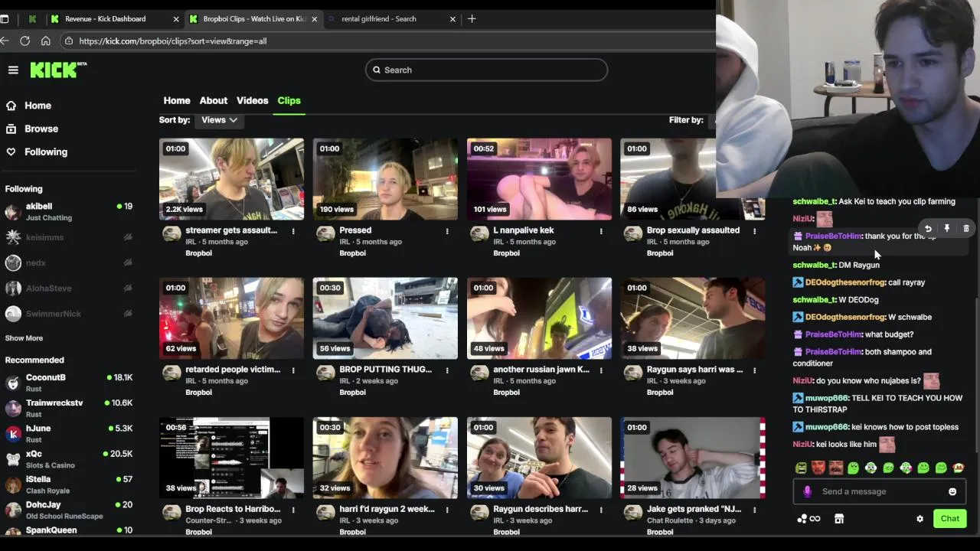Click the browser address bar URL
This screenshot has width=980, height=551.
172,41
